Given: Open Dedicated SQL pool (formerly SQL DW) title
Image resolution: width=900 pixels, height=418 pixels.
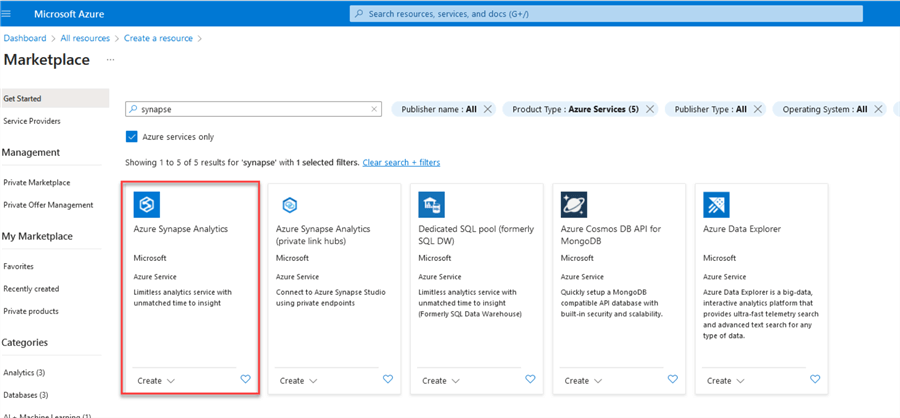Looking at the screenshot, I should pos(476,234).
